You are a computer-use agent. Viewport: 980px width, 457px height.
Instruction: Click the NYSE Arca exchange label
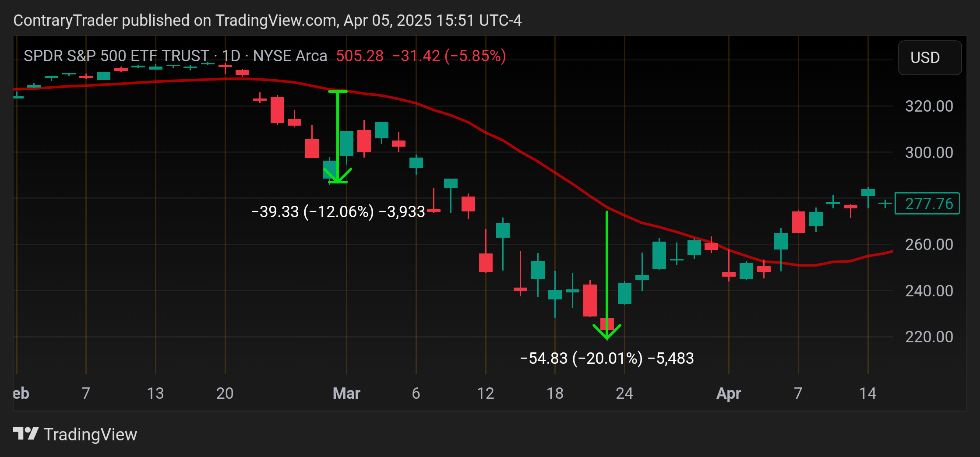(290, 56)
